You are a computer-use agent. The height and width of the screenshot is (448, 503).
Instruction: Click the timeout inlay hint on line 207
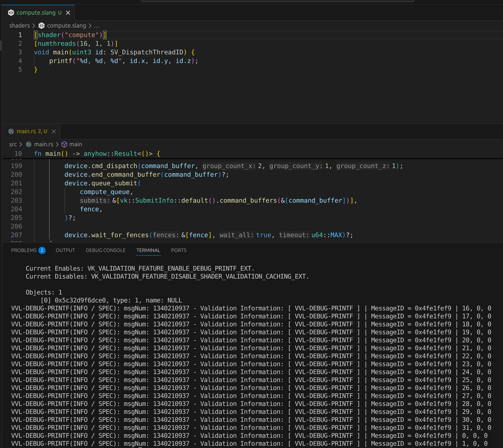pyautogui.click(x=294, y=235)
